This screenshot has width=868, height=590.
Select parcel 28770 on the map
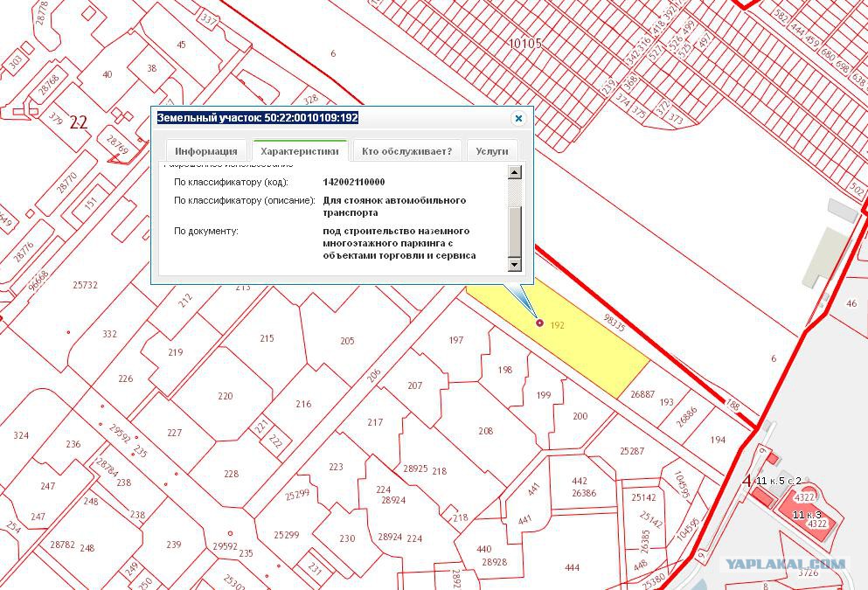click(x=66, y=183)
